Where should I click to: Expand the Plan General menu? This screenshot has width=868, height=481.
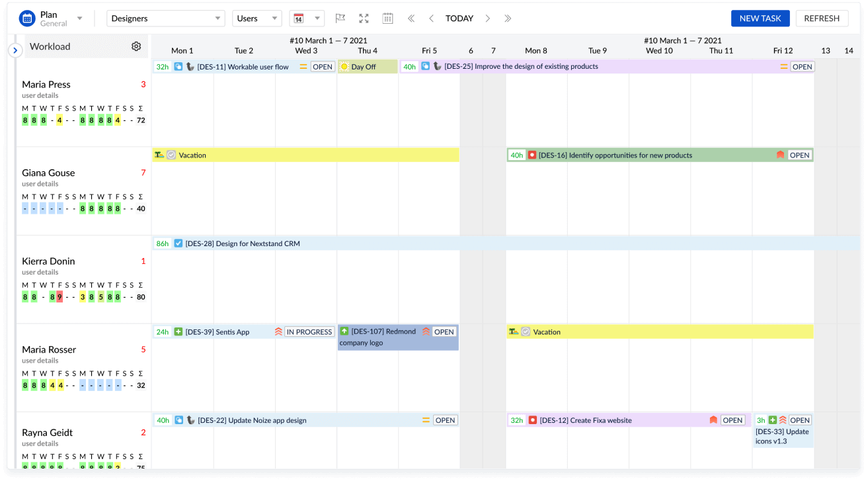tap(79, 18)
